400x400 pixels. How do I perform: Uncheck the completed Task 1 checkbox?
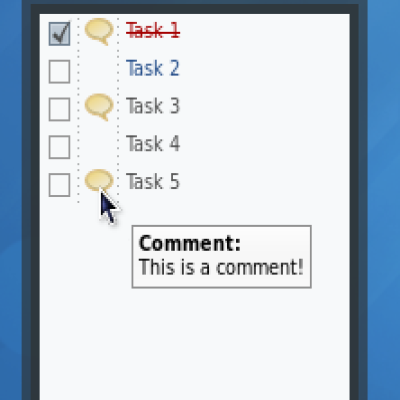59,33
